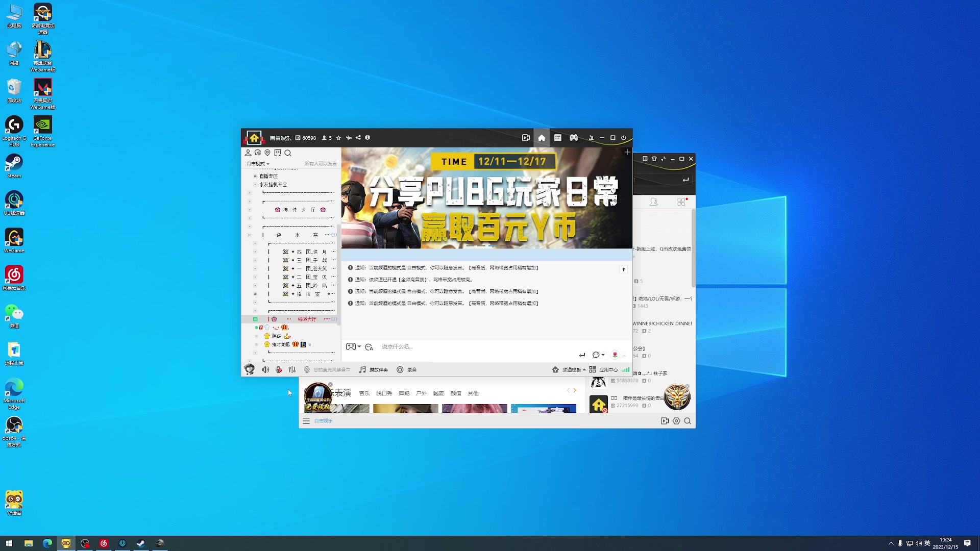Open the 应用中心 app center button
This screenshot has height=551, width=980.
[x=603, y=370]
